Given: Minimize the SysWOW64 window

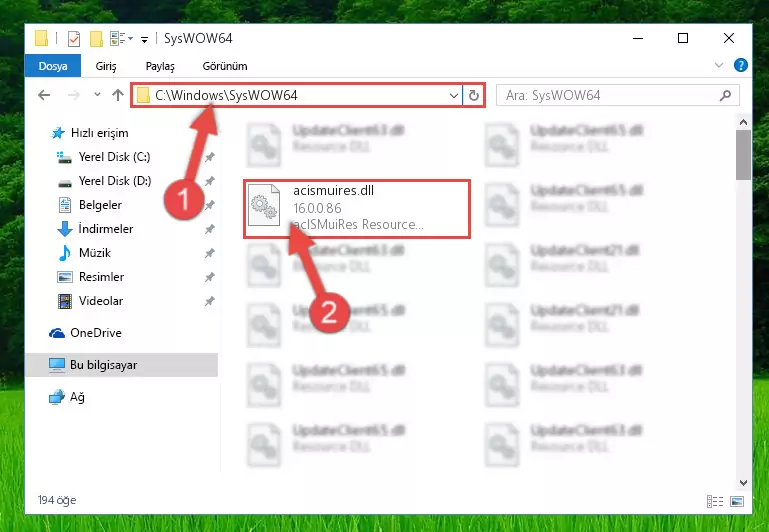Looking at the screenshot, I should (638, 38).
